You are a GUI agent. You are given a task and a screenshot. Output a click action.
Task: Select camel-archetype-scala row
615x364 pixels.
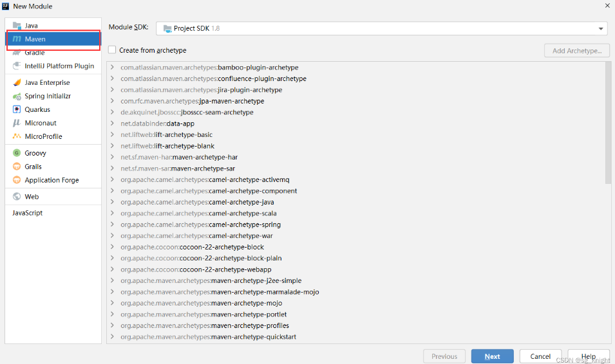[356, 213]
